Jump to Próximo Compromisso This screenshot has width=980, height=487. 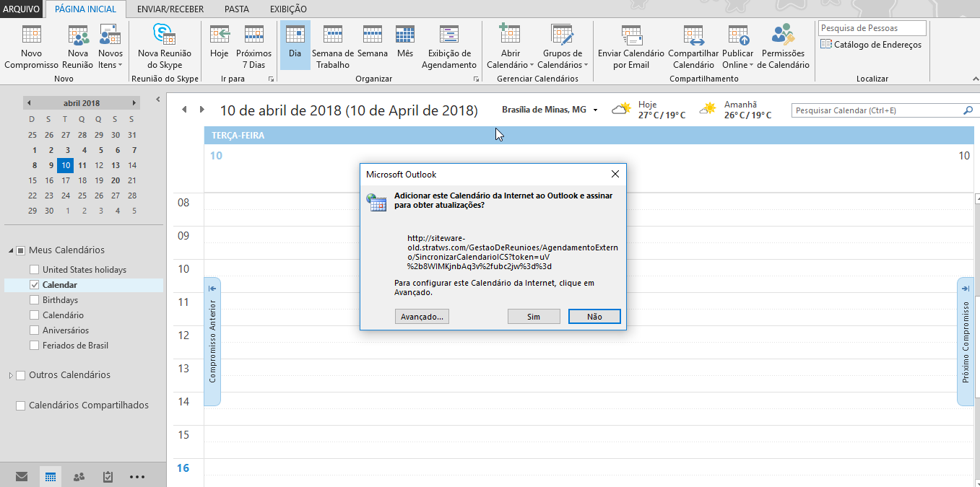pyautogui.click(x=966, y=341)
